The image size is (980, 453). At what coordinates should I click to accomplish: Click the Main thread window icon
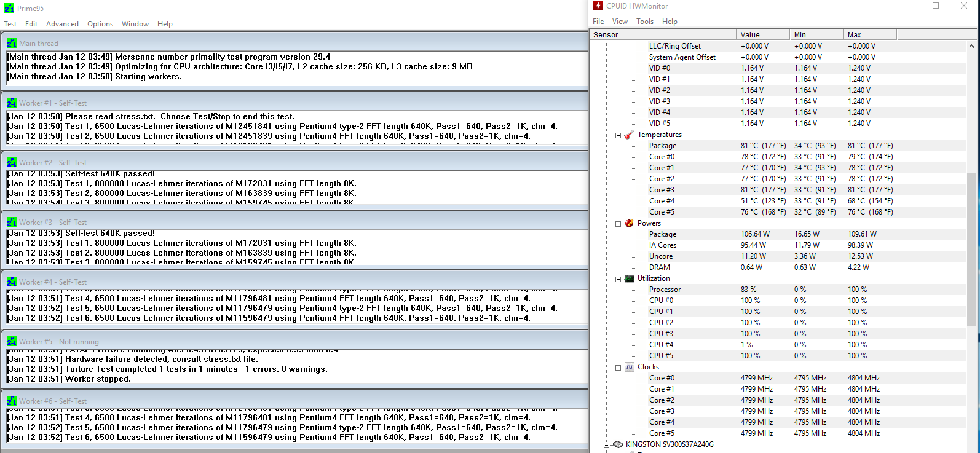(12, 44)
